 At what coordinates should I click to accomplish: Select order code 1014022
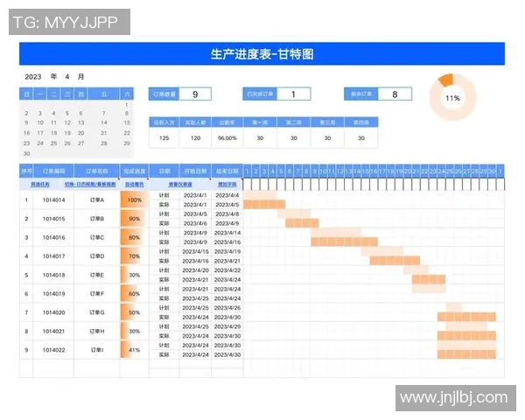click(x=53, y=350)
